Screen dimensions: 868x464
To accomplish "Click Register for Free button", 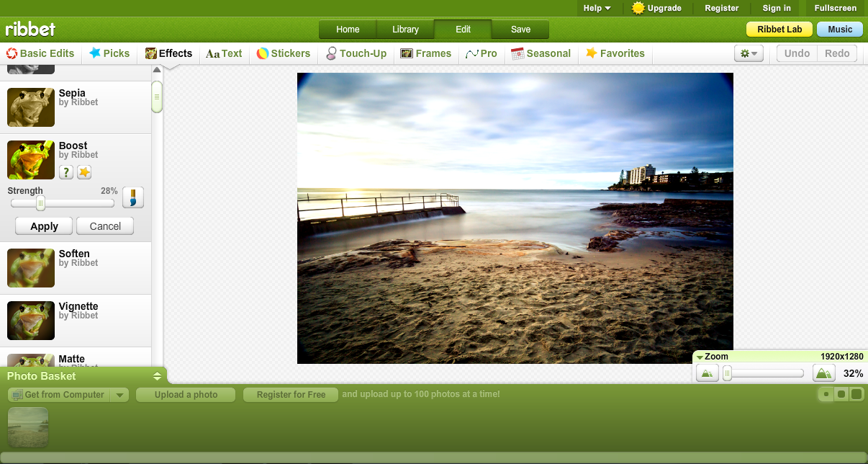I will click(291, 395).
